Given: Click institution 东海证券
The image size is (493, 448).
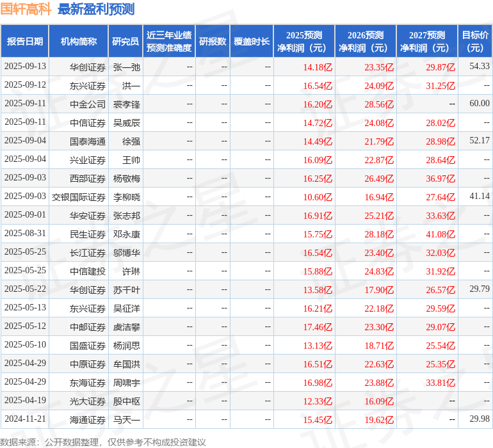Looking at the screenshot, I should (88, 383).
